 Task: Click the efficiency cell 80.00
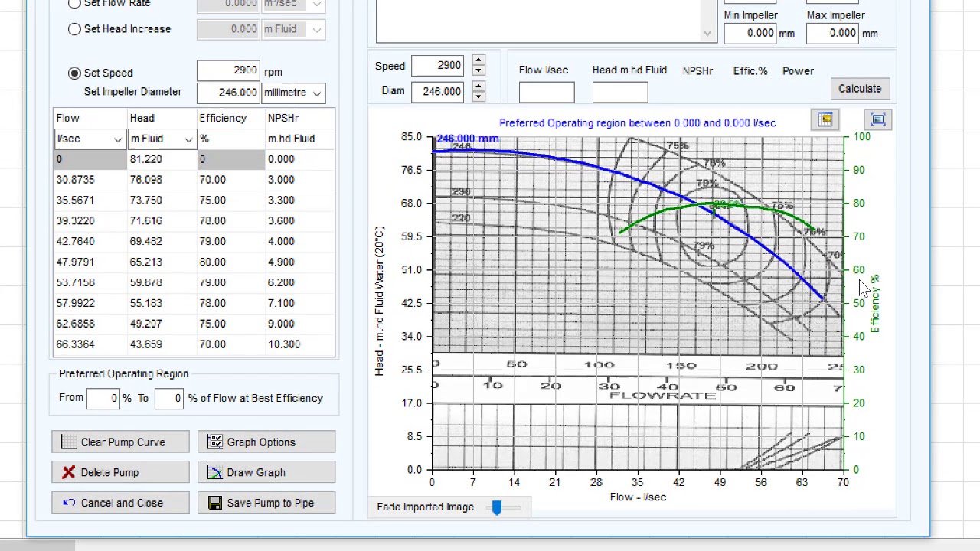click(231, 262)
